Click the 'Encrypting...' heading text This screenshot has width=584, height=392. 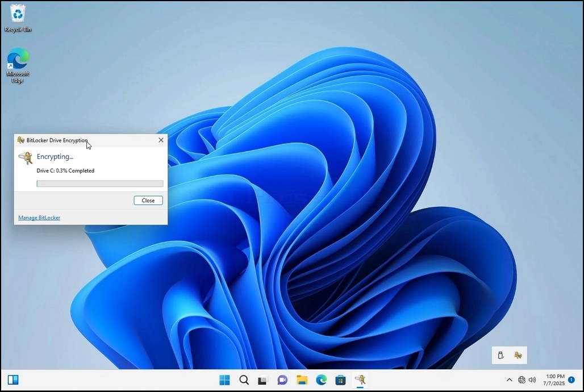pos(55,156)
